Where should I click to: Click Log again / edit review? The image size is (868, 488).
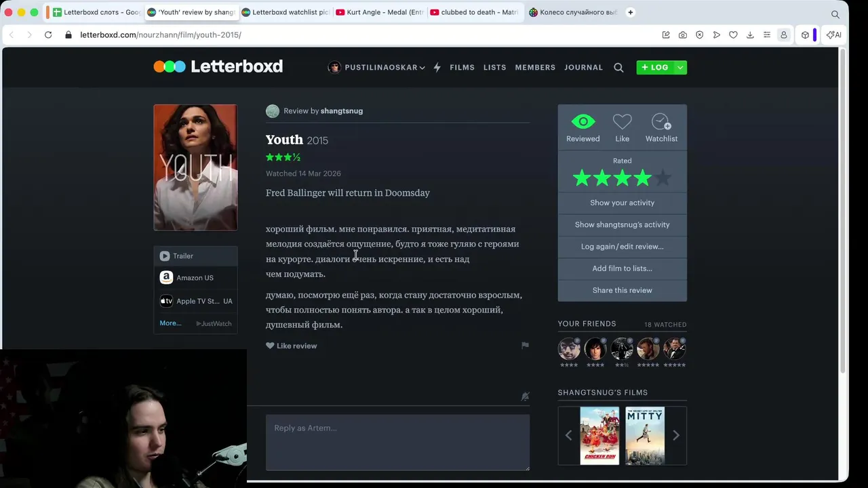(622, 246)
